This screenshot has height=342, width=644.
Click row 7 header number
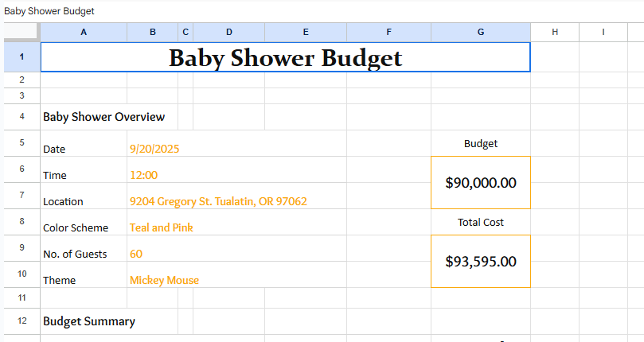coord(21,196)
